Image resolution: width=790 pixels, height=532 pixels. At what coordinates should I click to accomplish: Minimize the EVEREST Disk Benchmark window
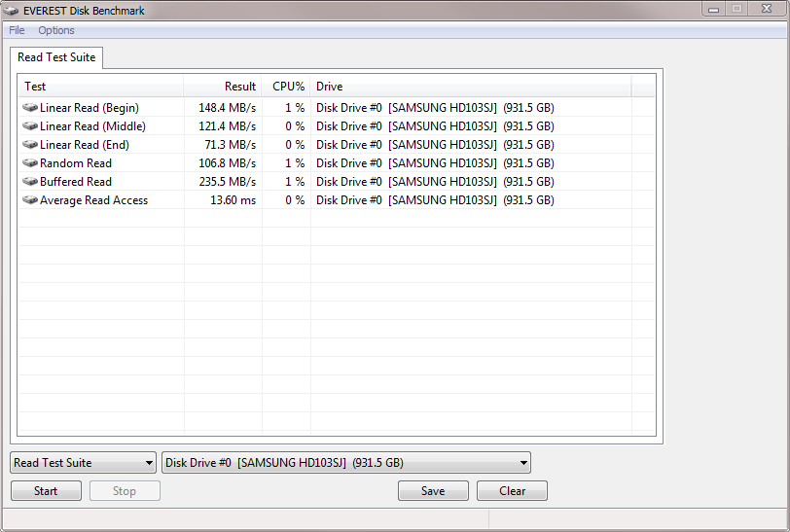[x=713, y=9]
